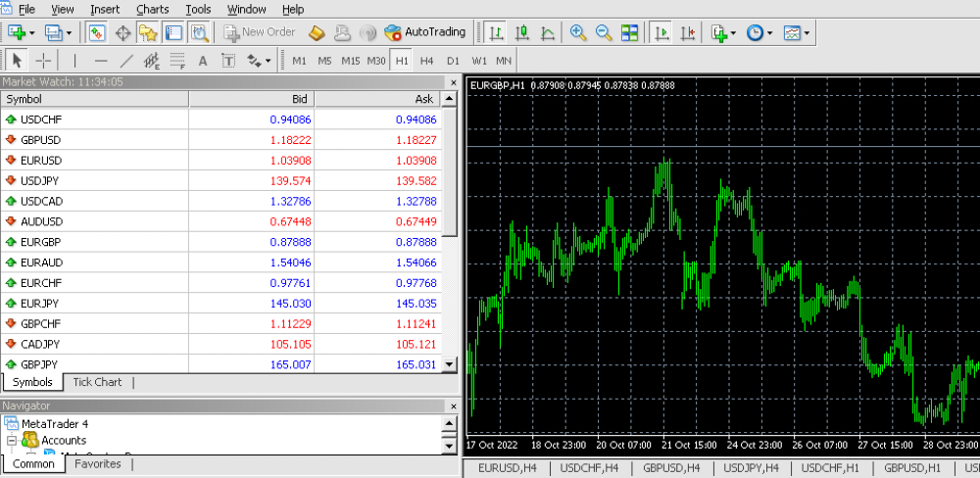Viewport: 980px width, 478px height.
Task: Open the File menu
Action: tap(26, 10)
